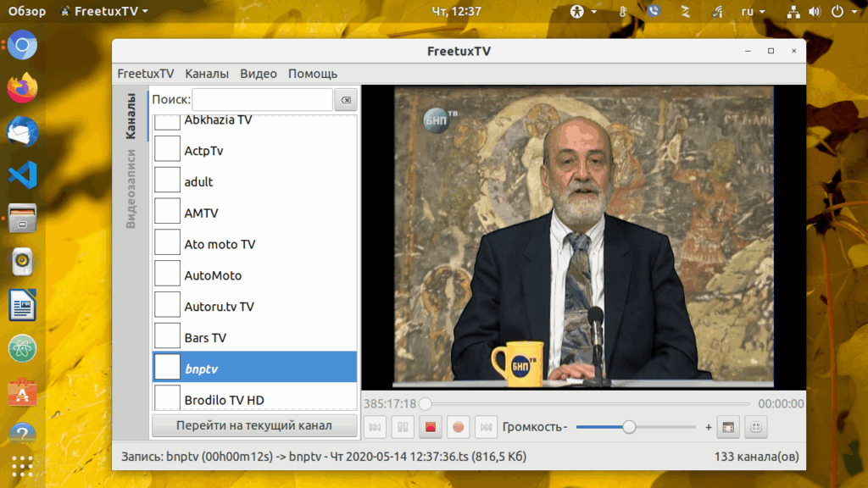Screen dimensions: 868x488
Task: Click in the Поиск search field
Action: coord(263,100)
